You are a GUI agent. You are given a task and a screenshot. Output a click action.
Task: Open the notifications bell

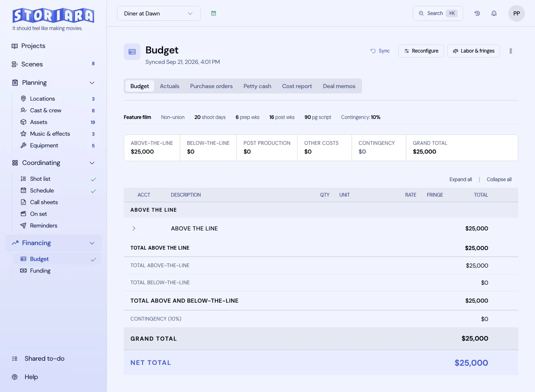coord(494,13)
